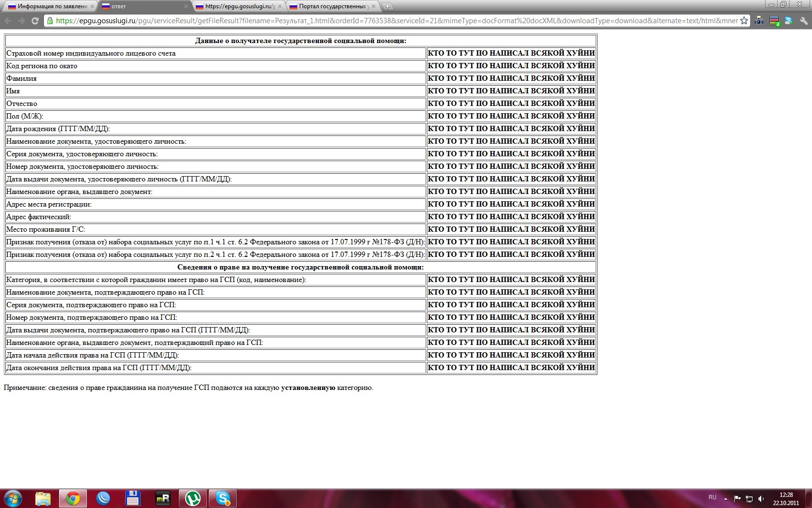Click 'Место проживания Г/С:' label
The image size is (812, 508).
[46, 229]
